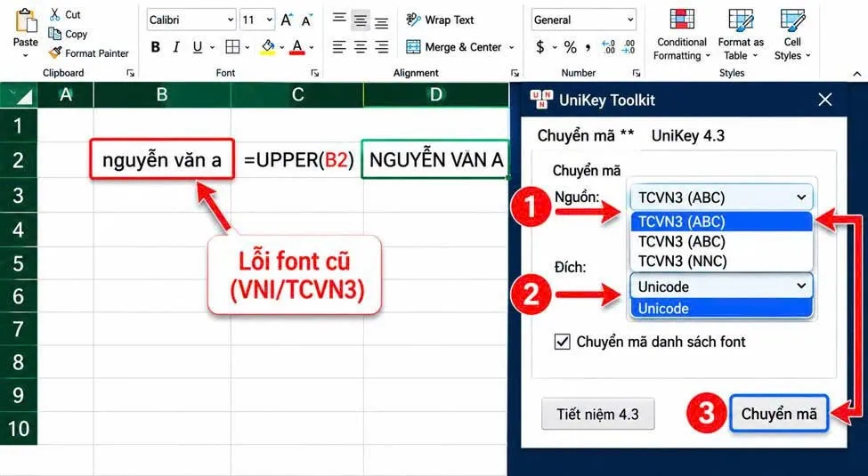Select column B header
This screenshot has height=476, width=868.
pos(162,94)
